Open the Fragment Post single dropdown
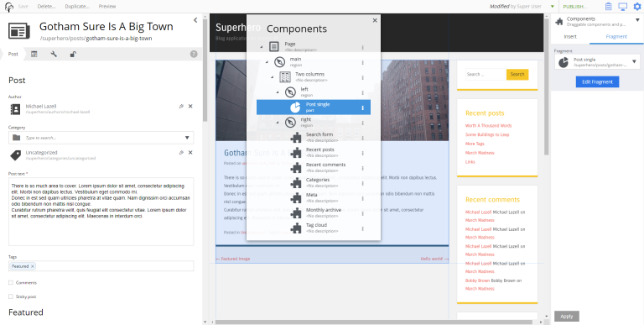Screen dimensions: 644x325 (x=635, y=61)
